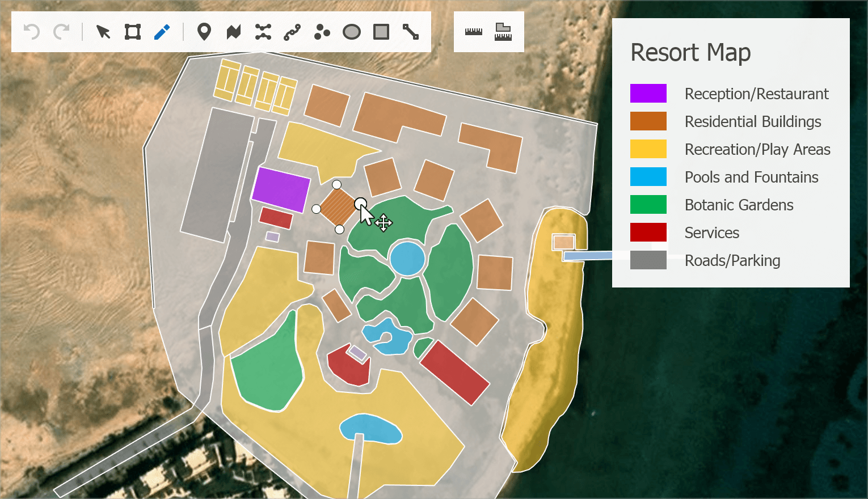Click the green Botanic Gardens legend swatch
This screenshot has height=499, width=868.
tap(648, 205)
